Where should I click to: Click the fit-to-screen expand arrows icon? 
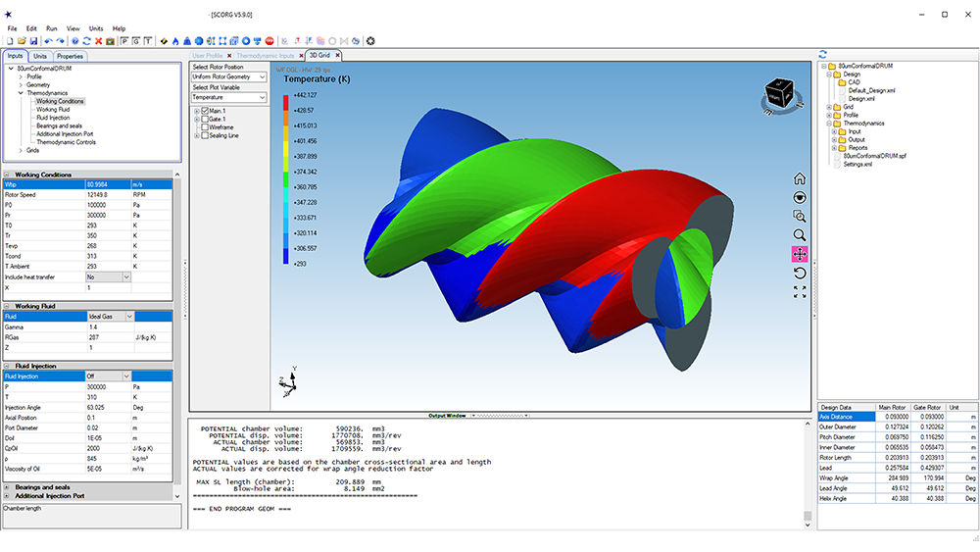(x=800, y=292)
